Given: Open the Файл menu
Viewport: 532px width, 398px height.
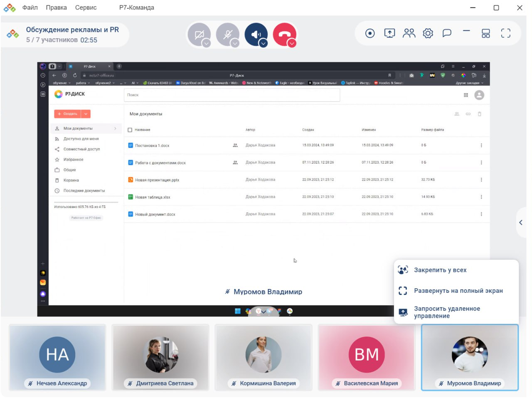Looking at the screenshot, I should pyautogui.click(x=30, y=7).
